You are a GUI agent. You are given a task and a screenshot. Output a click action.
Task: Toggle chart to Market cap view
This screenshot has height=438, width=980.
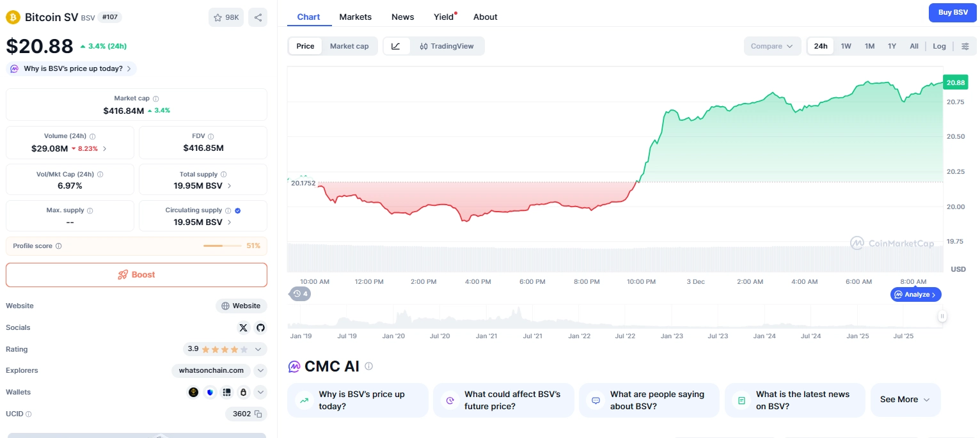pyautogui.click(x=349, y=46)
